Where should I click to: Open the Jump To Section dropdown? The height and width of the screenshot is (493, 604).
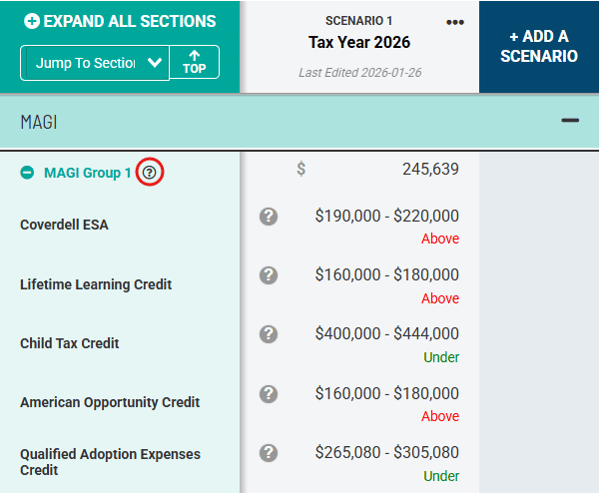tap(95, 63)
